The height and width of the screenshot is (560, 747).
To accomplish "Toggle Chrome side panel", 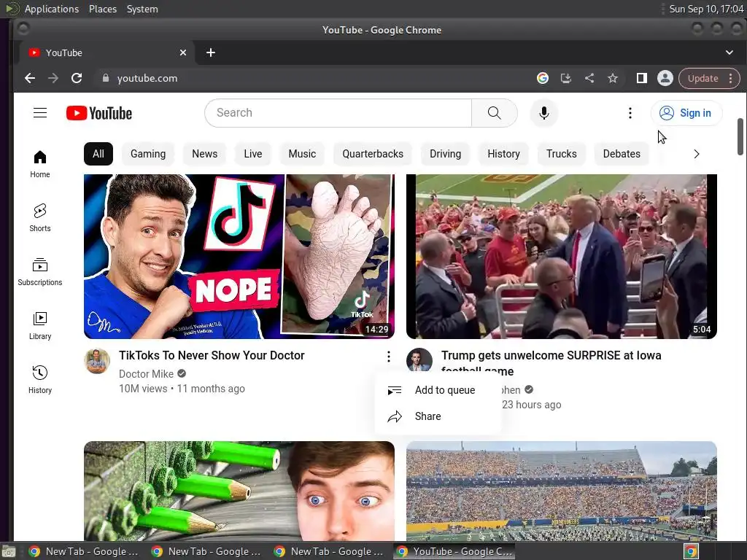I will (x=642, y=78).
